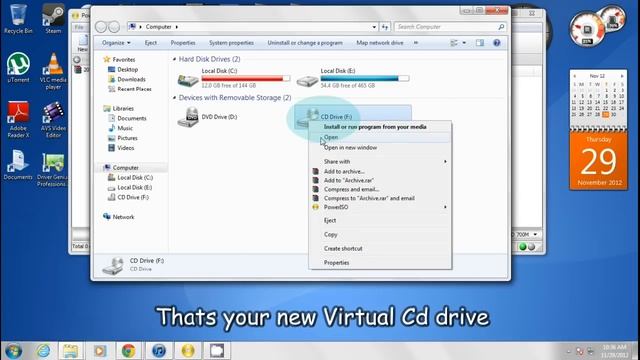
Task: Click Uninstall or change a program
Action: point(305,43)
